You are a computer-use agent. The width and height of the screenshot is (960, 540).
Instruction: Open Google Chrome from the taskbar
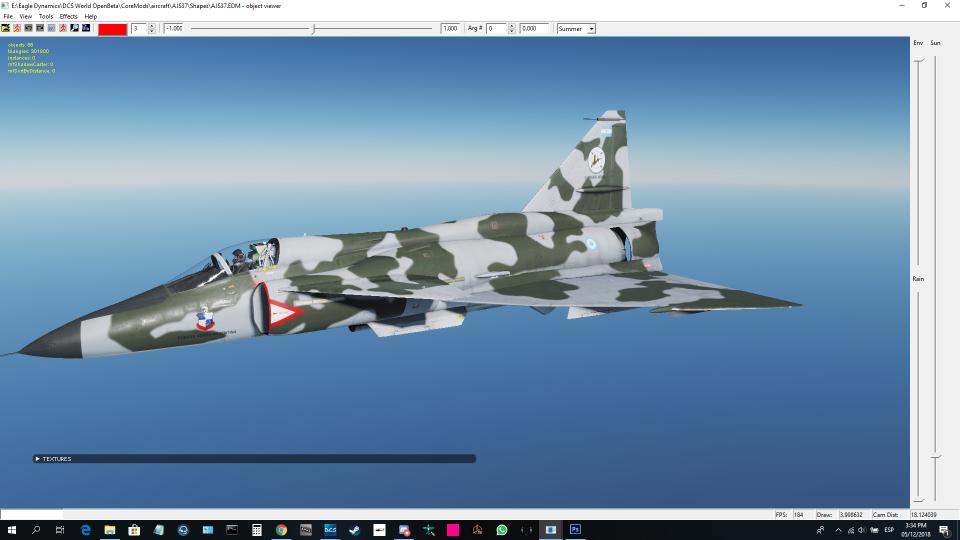click(281, 530)
